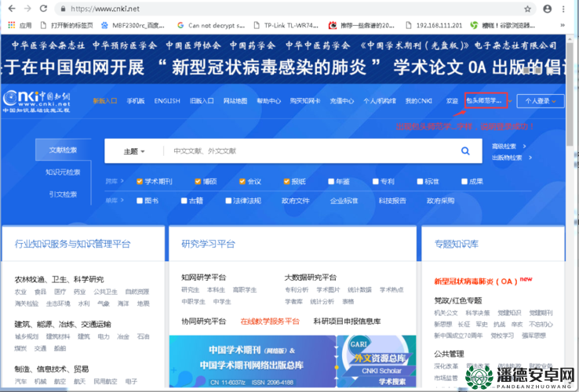Open the Chrome profile avatar icon

pyautogui.click(x=548, y=9)
